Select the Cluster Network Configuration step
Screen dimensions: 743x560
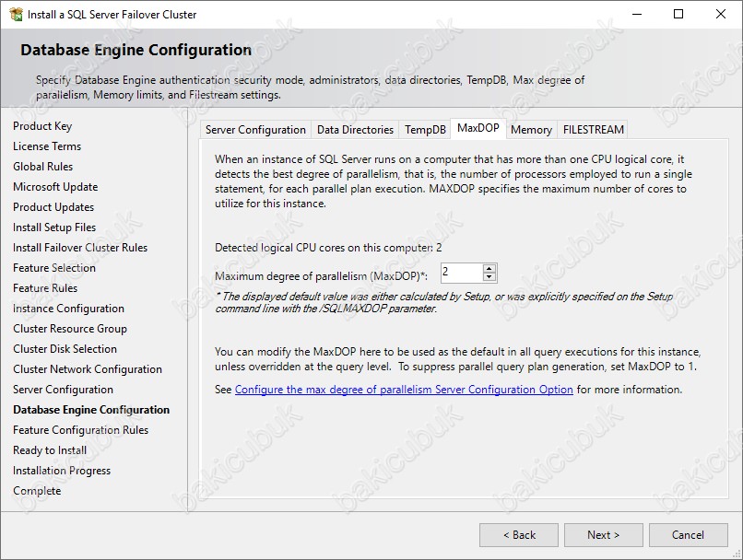coord(88,369)
